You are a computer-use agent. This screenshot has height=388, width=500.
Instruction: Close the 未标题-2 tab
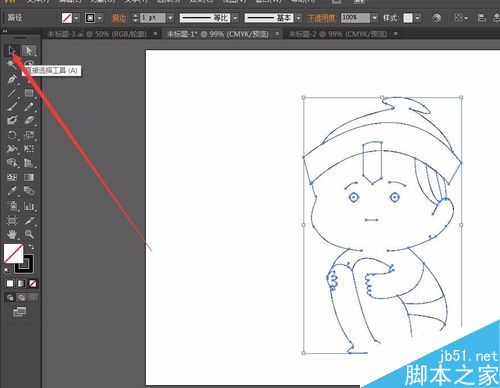(x=396, y=34)
